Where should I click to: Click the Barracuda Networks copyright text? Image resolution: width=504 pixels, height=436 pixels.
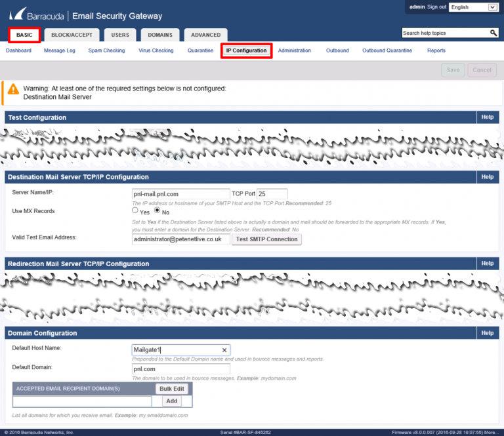coord(39,433)
